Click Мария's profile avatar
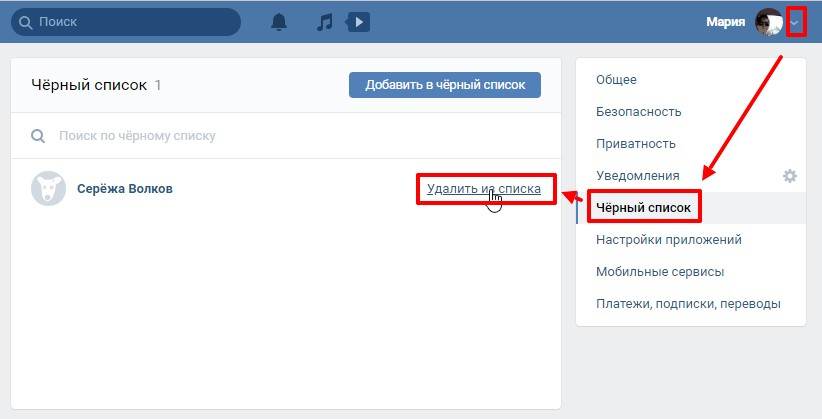This screenshot has width=822, height=419. [x=769, y=22]
